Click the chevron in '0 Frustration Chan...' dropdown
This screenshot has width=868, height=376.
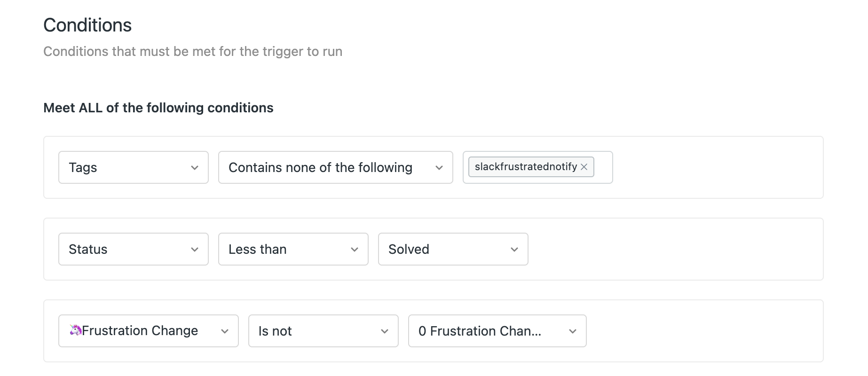[x=573, y=331]
